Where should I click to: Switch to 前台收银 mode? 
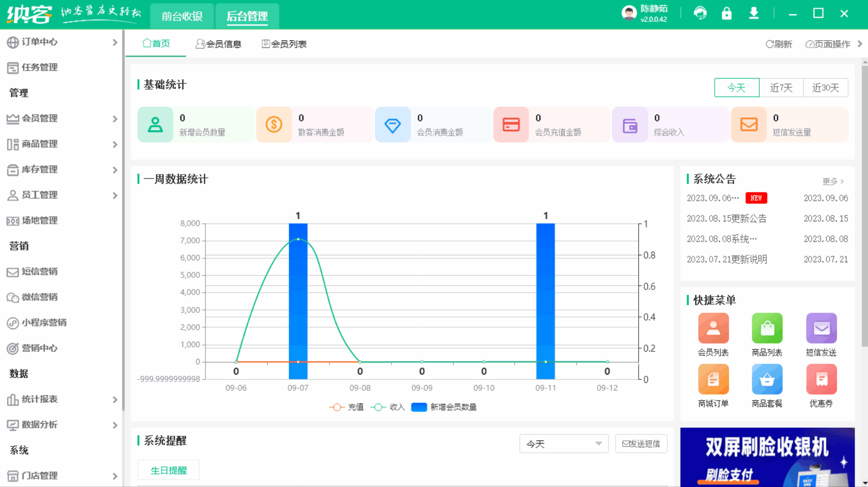181,16
